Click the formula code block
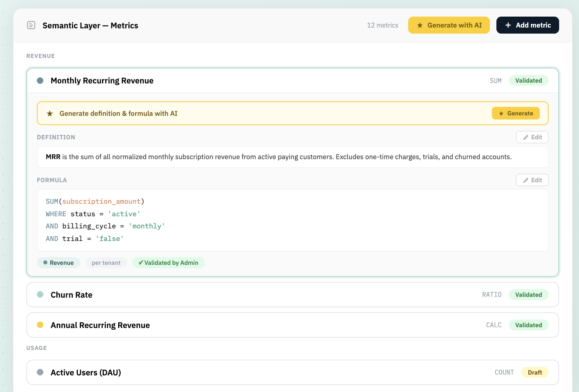This screenshot has height=392, width=579. pyautogui.click(x=293, y=220)
